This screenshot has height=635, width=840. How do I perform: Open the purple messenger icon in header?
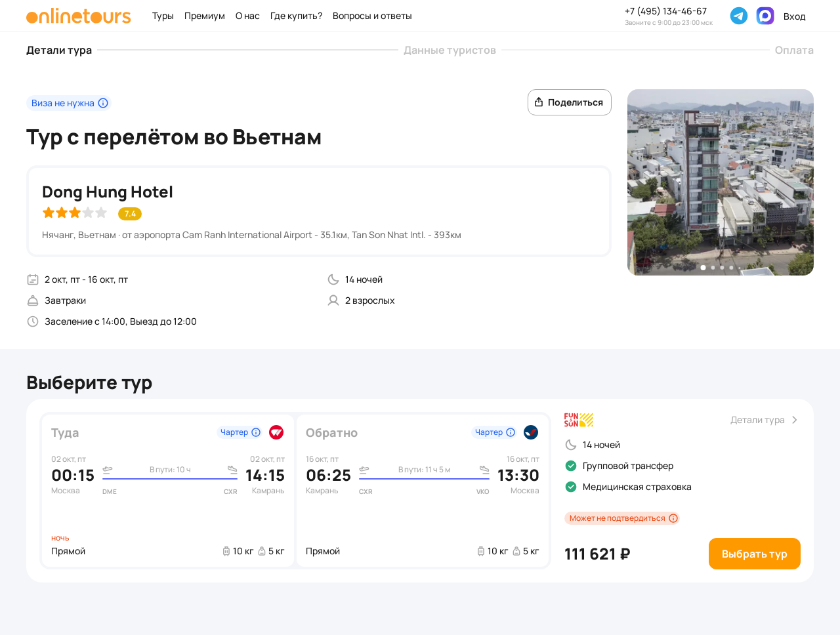(765, 16)
